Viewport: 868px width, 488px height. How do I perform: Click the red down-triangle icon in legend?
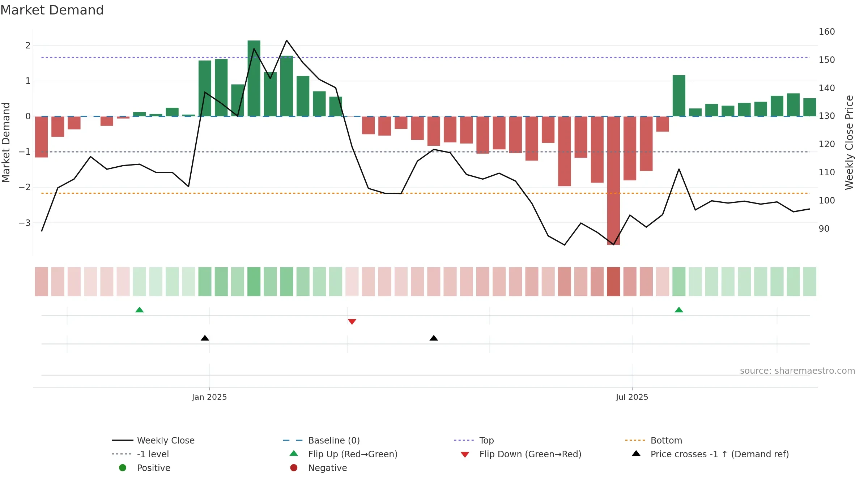pyautogui.click(x=465, y=455)
